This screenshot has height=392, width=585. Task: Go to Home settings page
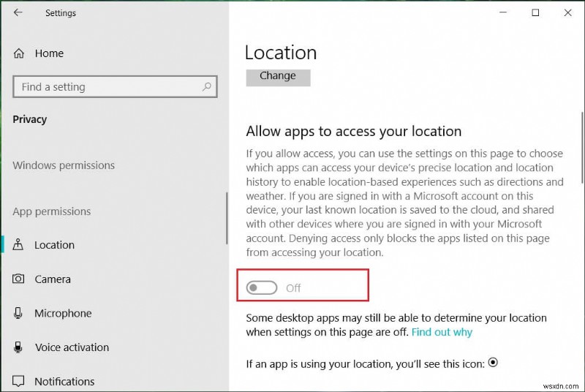[x=49, y=53]
